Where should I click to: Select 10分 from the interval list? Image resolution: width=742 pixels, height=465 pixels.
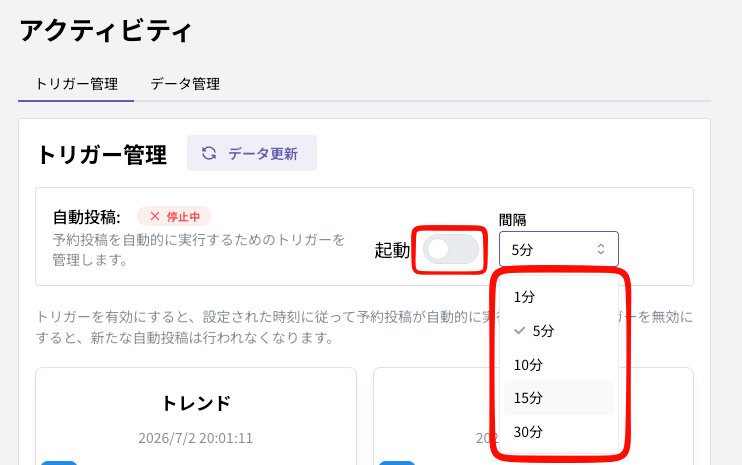558,365
